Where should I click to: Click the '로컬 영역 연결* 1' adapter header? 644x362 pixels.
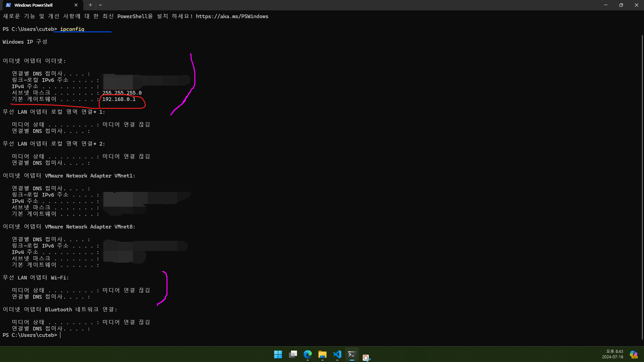tap(54, 112)
